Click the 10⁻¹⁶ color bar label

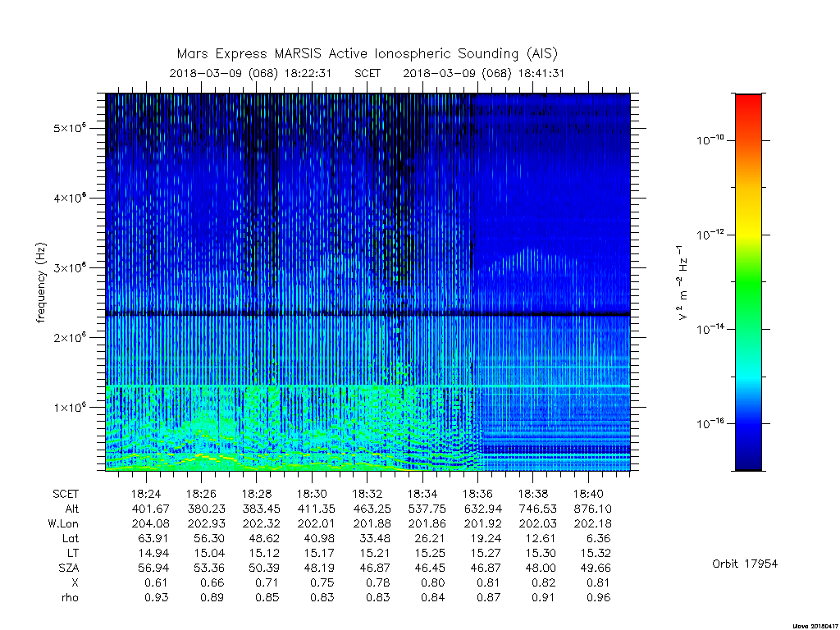[710, 423]
